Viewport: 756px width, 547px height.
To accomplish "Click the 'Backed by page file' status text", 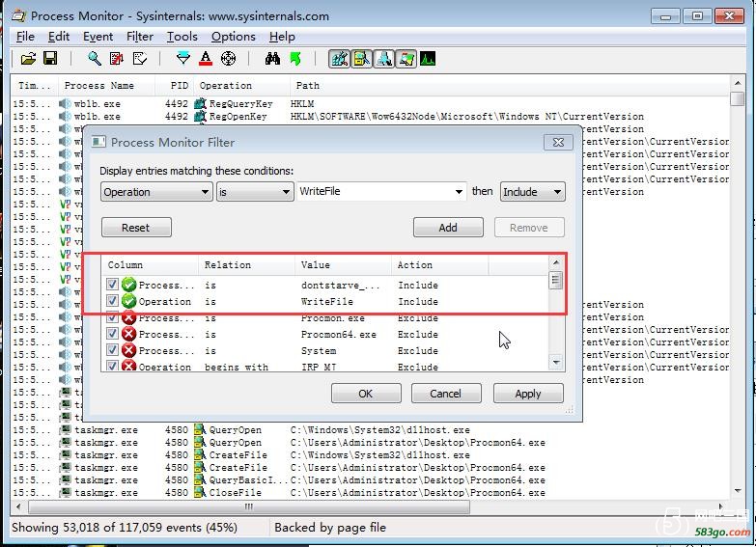I will point(330,528).
